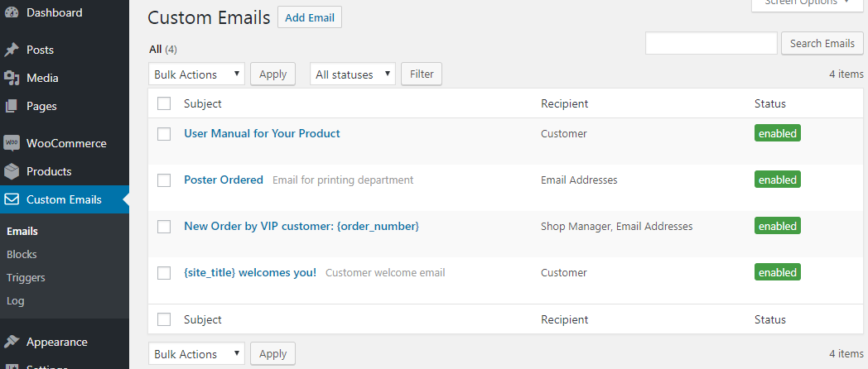
Task: Click the Pages icon in sidebar
Action: pyautogui.click(x=12, y=106)
